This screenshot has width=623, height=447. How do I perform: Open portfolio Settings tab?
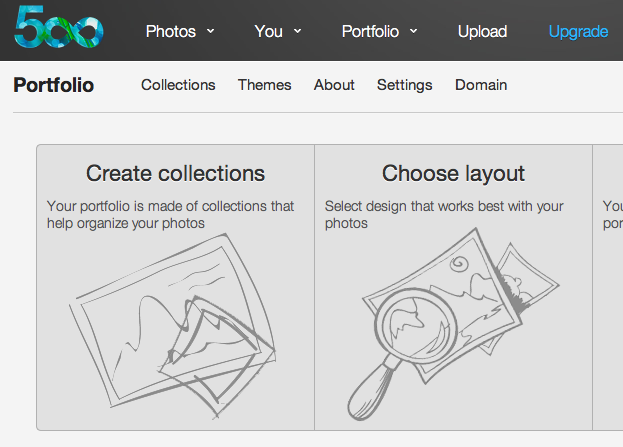(x=404, y=85)
